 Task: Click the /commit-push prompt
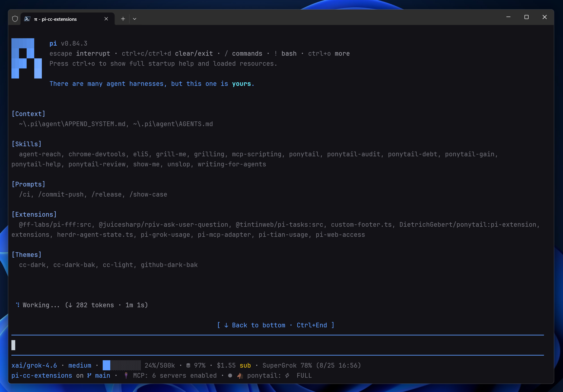[x=61, y=194]
